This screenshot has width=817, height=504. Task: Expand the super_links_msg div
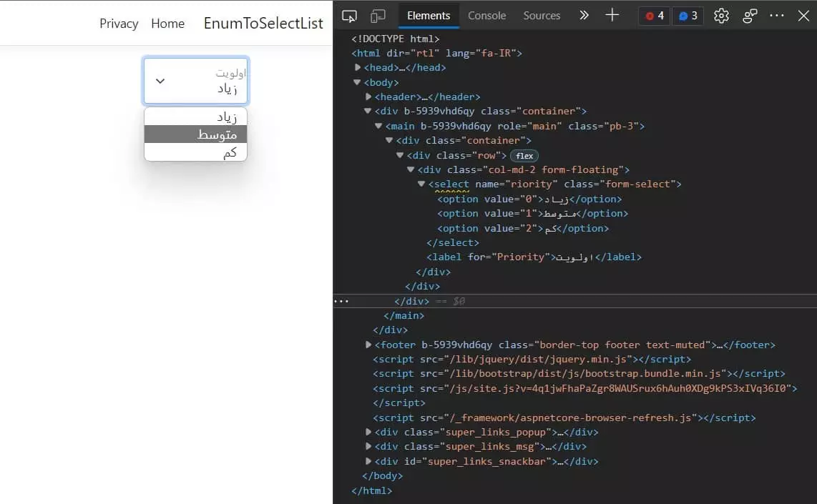point(368,446)
